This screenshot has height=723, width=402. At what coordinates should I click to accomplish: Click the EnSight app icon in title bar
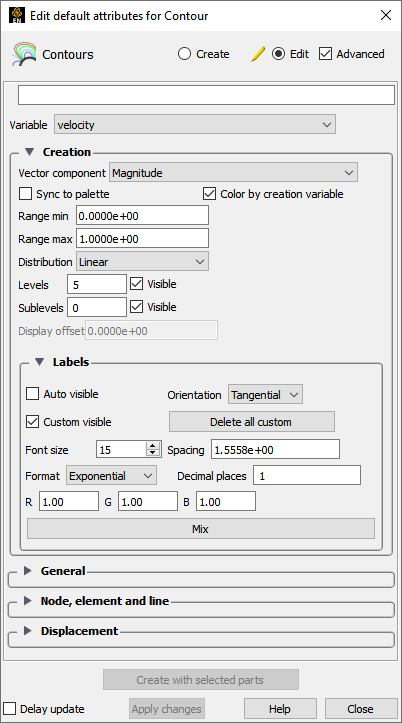(x=17, y=15)
